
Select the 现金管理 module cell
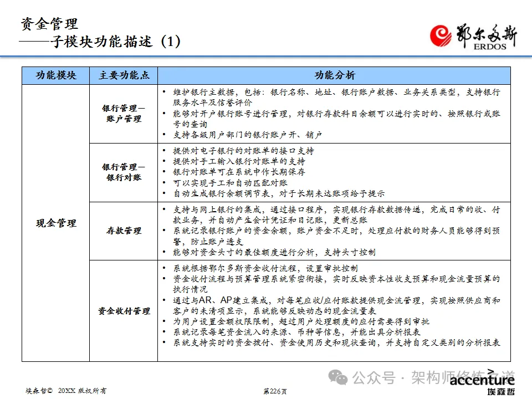point(55,223)
